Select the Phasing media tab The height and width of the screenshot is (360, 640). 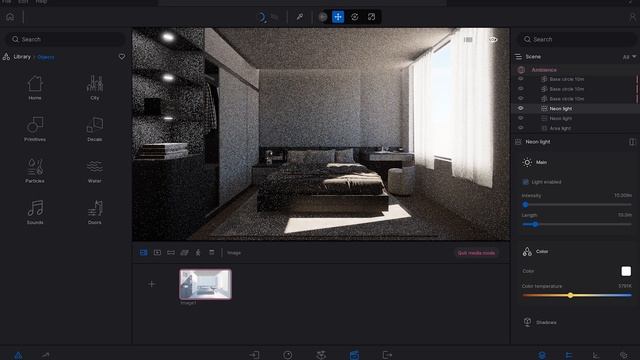pos(198,253)
